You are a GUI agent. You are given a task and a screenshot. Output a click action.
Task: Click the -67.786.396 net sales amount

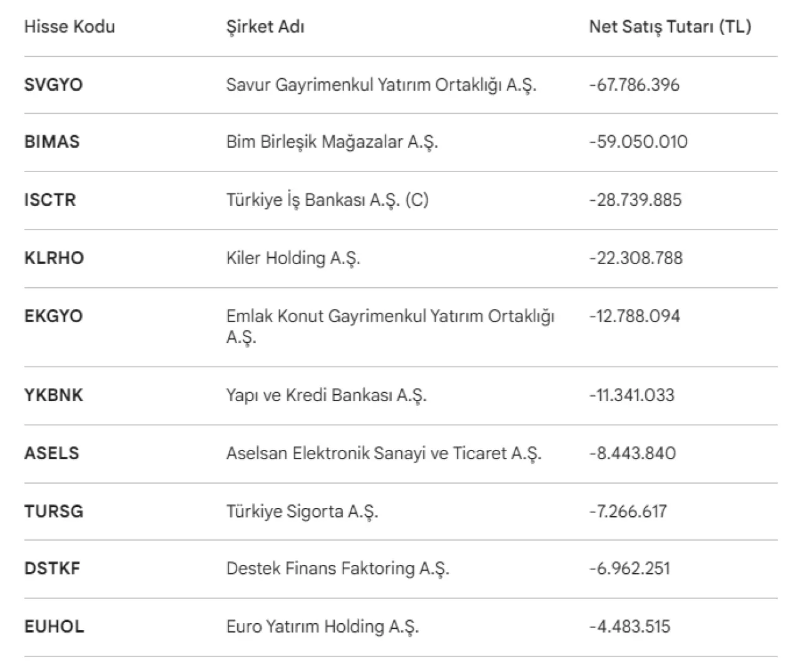point(634,85)
